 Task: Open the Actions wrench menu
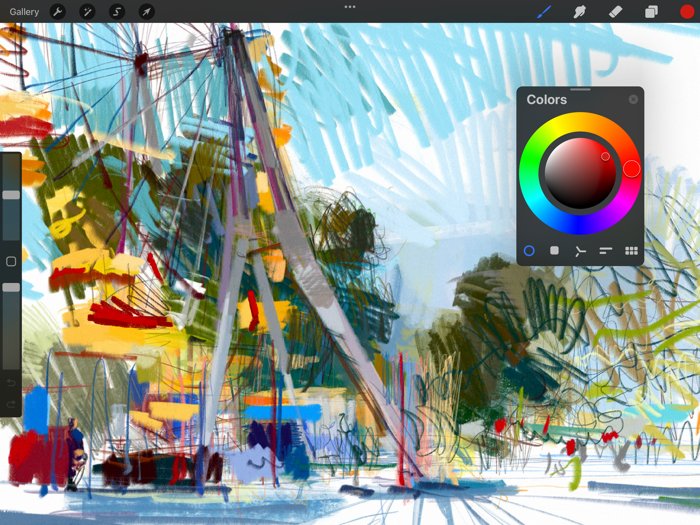pos(58,12)
